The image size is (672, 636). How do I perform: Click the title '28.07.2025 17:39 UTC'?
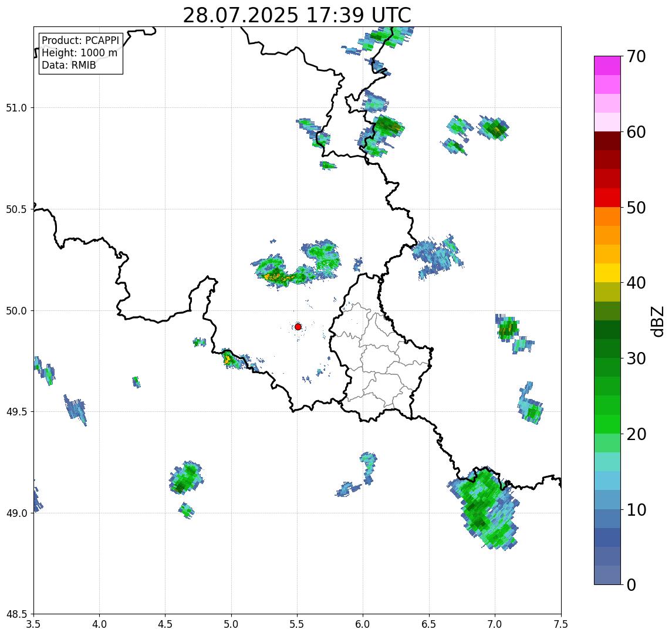click(297, 15)
